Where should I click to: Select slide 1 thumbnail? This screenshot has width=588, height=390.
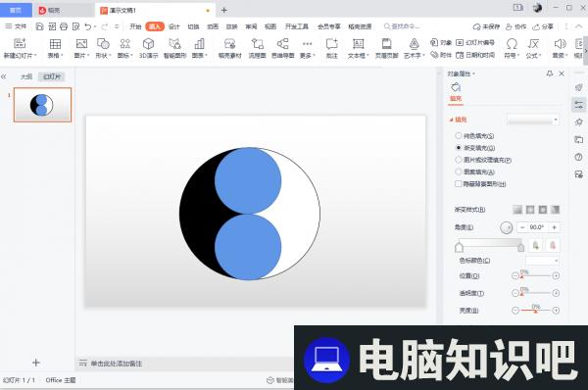pos(42,105)
